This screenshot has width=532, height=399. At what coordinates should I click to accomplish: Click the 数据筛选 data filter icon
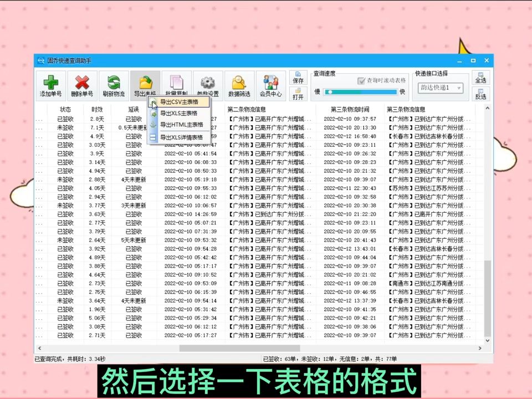pyautogui.click(x=239, y=84)
